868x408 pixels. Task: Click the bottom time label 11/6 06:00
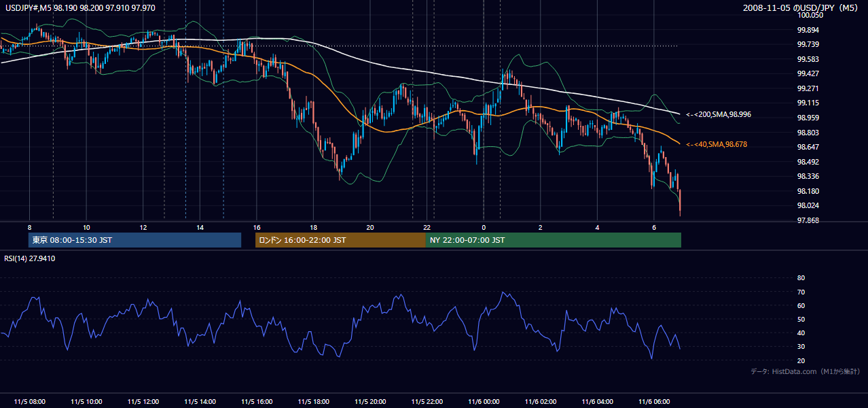coord(655,402)
